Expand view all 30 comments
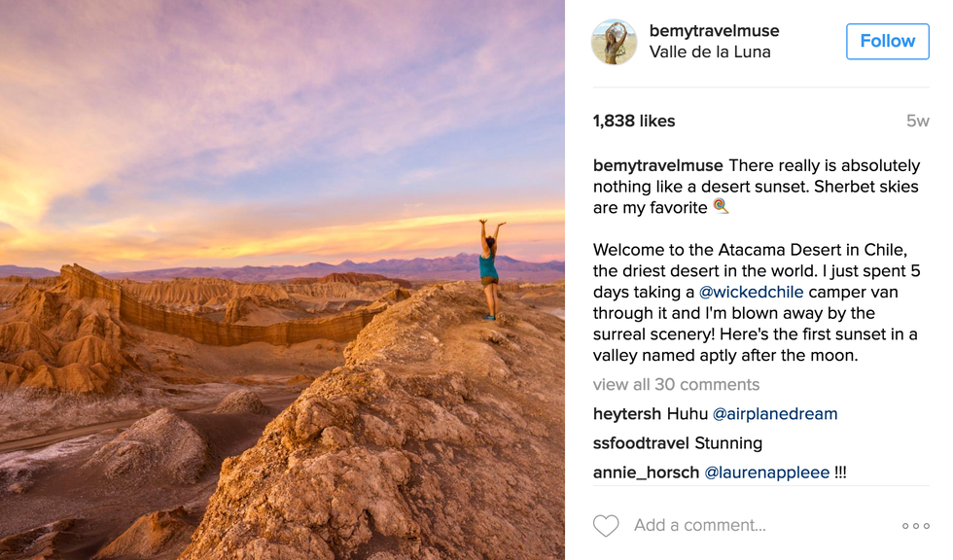Image resolution: width=953 pixels, height=560 pixels. pyautogui.click(x=676, y=385)
